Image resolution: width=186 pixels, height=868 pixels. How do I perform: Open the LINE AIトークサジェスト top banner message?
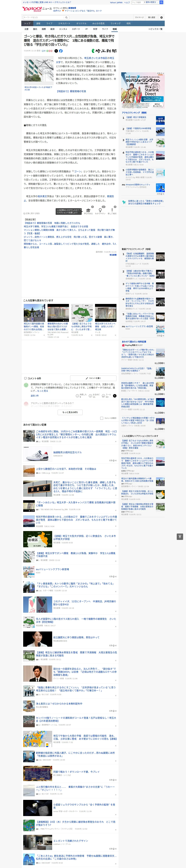point(47,2)
